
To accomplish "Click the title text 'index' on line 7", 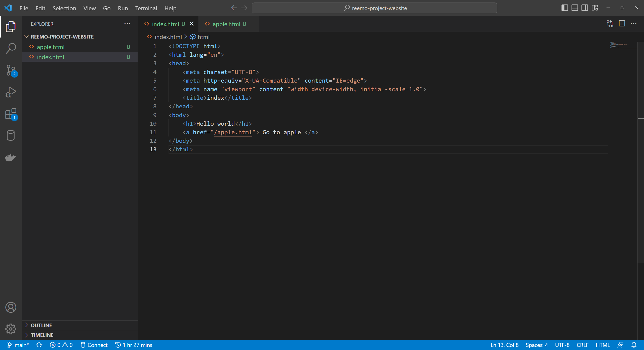I will point(215,98).
